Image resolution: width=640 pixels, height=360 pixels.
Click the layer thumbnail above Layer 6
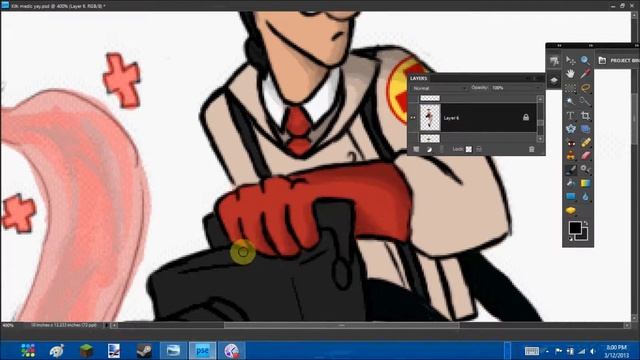[x=430, y=98]
